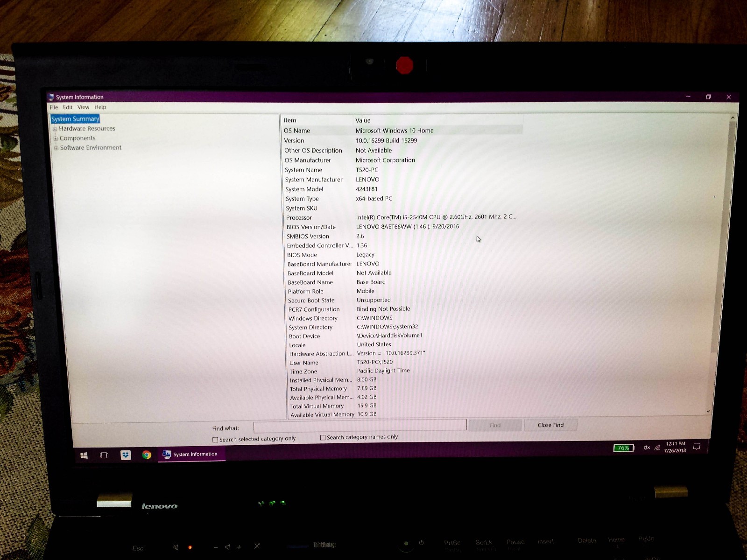Select the Processor row
The height and width of the screenshot is (560, 747).
404,217
